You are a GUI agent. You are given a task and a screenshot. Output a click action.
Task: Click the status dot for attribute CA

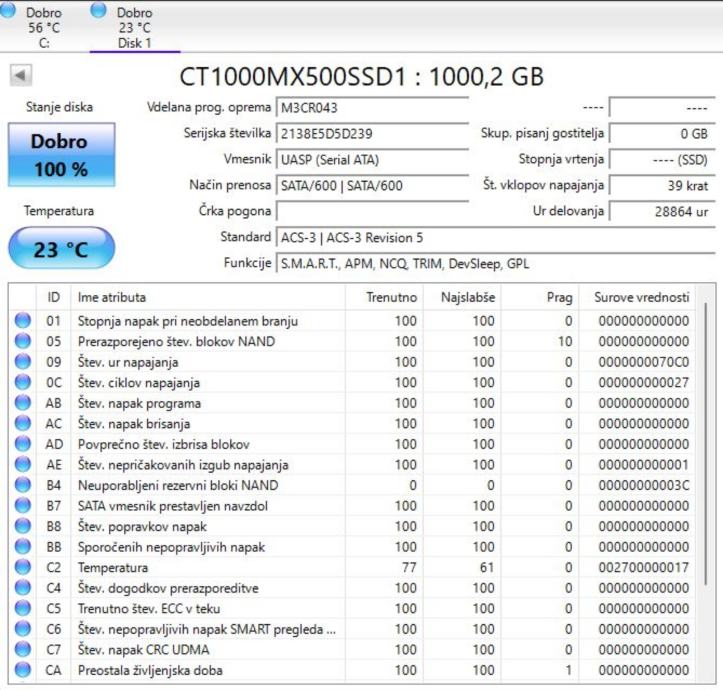pos(23,670)
